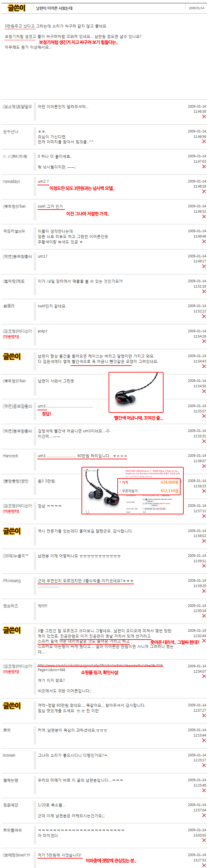Open post title '남편이 이어폰 사왔는데'
207x868 pixels.
(x=54, y=8)
